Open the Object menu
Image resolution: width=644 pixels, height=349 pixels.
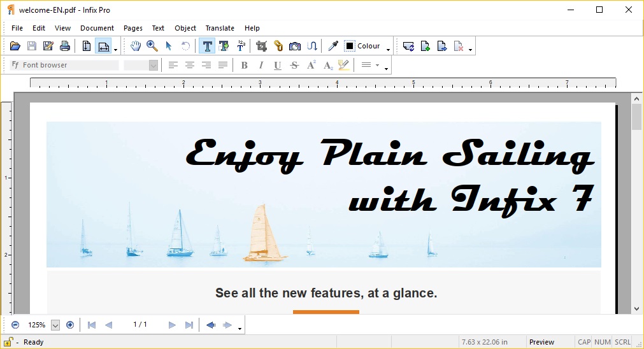click(185, 28)
